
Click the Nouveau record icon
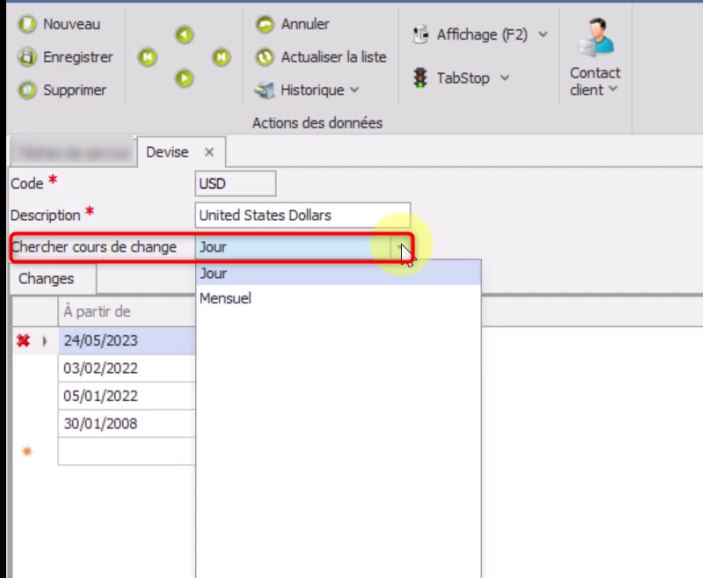point(27,24)
